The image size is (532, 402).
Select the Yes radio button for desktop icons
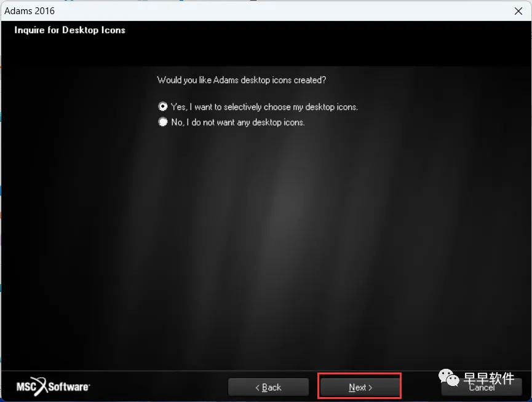(x=163, y=107)
